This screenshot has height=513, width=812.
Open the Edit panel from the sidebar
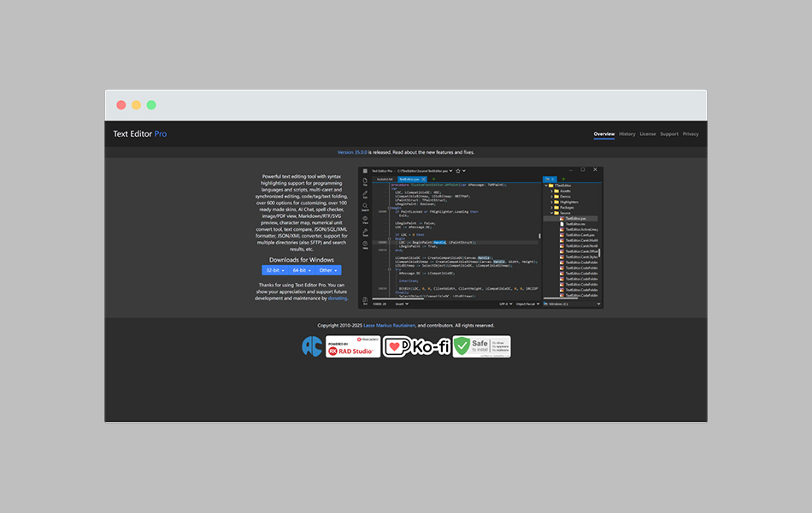(x=366, y=195)
